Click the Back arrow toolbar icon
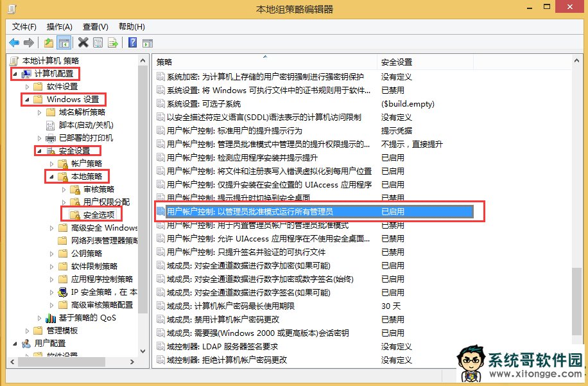This screenshot has height=386, width=588. (14, 43)
